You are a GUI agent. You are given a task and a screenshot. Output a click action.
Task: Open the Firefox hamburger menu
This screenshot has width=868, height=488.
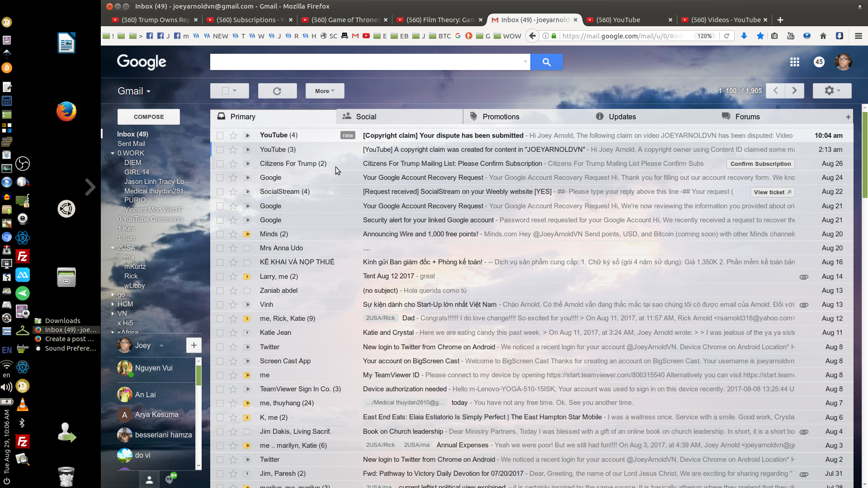click(858, 36)
